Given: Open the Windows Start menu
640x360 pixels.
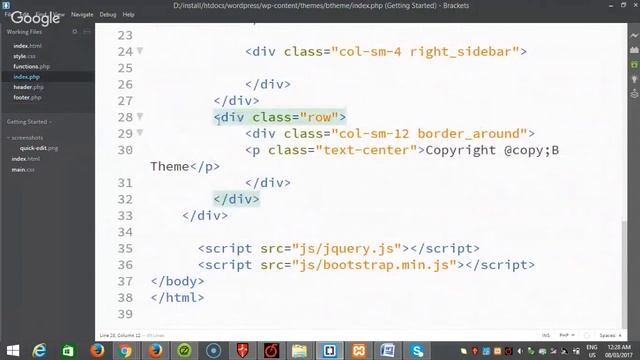Looking at the screenshot, I should (13, 351).
